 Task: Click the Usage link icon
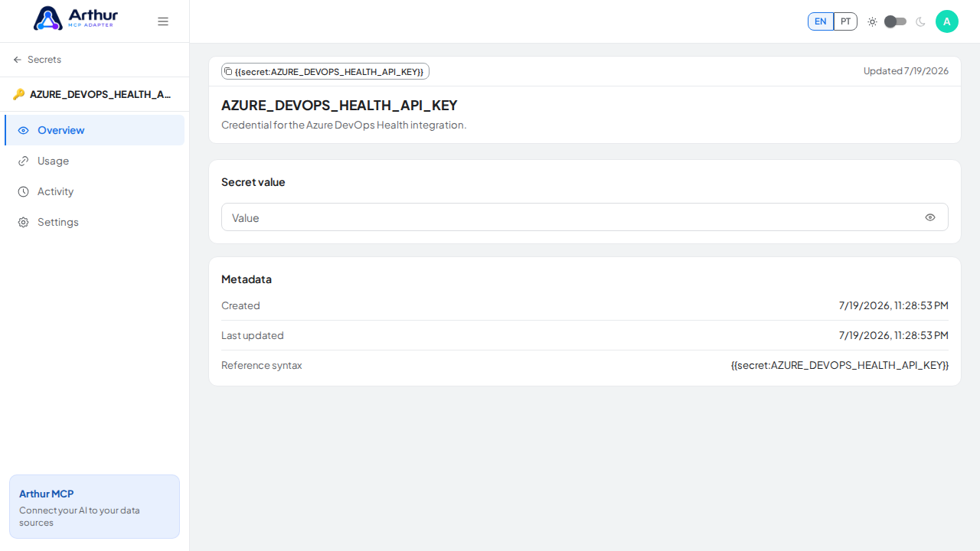tap(23, 161)
